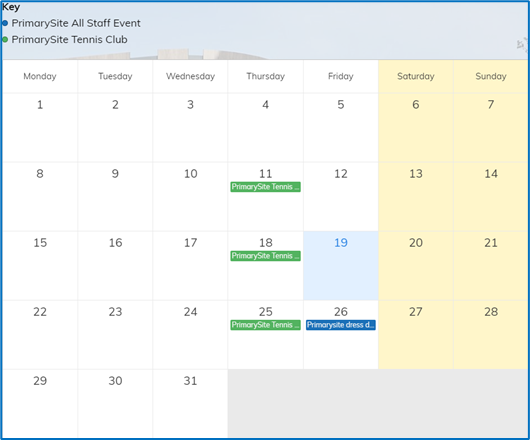Select the Thursday column header
This screenshot has height=440, width=530.
[265, 76]
